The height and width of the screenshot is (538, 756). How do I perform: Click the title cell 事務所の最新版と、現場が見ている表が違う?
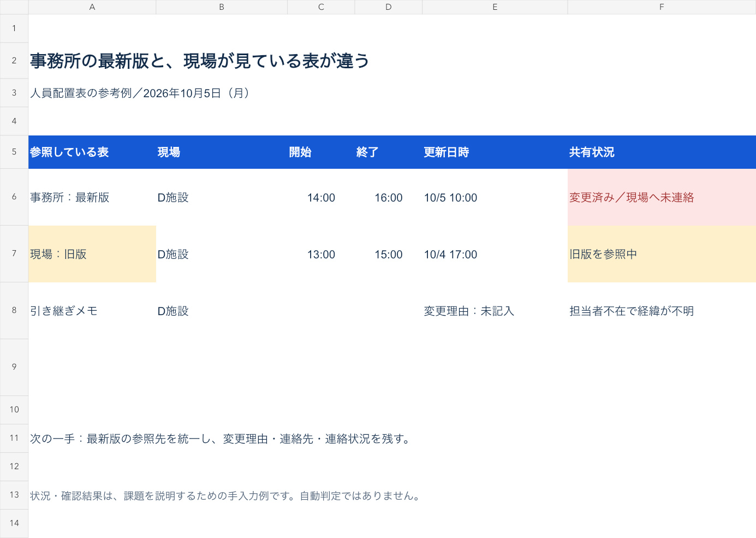pyautogui.click(x=200, y=61)
